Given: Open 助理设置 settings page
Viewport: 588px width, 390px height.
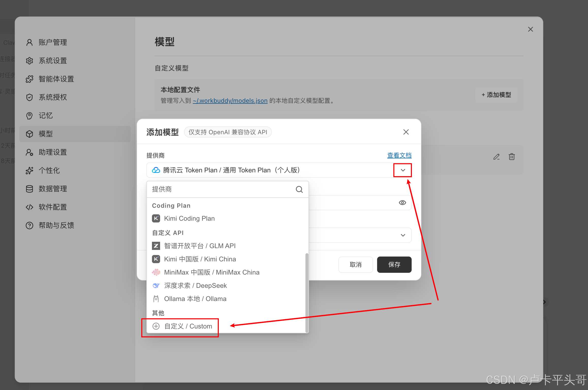Looking at the screenshot, I should 75,152.
